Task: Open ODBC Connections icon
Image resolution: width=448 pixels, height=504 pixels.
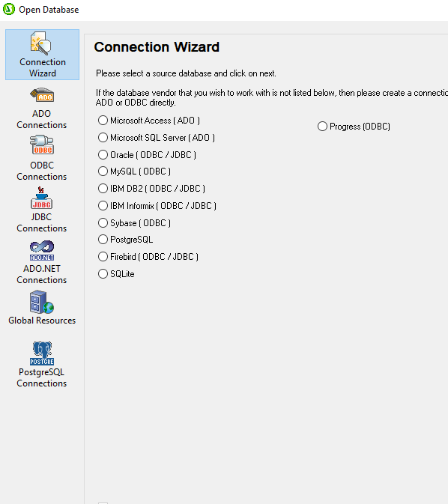Action: coord(42,145)
